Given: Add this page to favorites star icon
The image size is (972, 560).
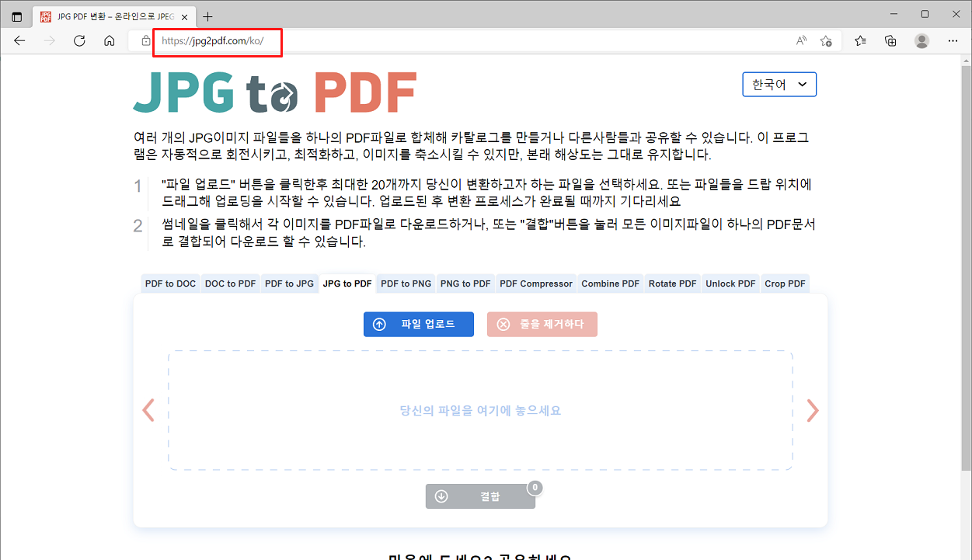Looking at the screenshot, I should click(826, 41).
